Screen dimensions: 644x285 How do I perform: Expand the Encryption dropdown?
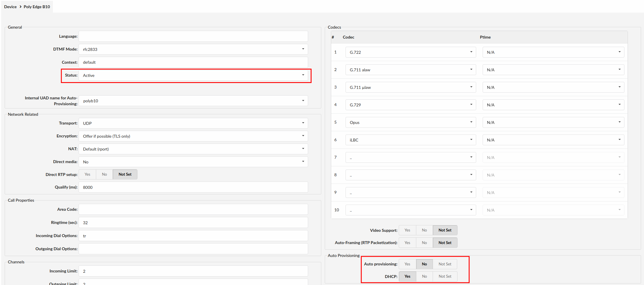pos(193,136)
